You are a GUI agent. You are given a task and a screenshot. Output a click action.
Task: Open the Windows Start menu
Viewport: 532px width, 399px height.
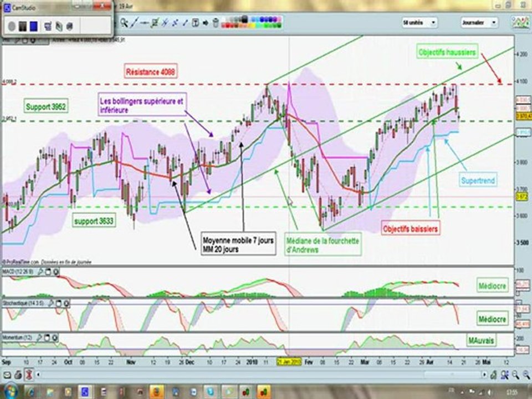11,391
